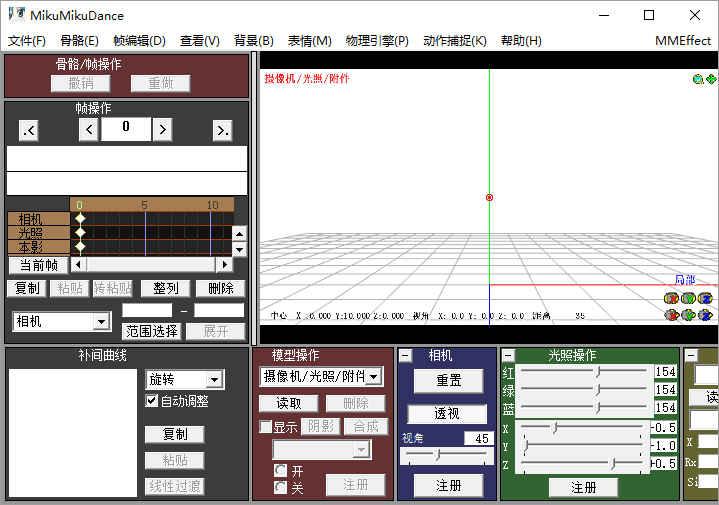Click the 光照 keyframe diamond at frame 0
This screenshot has height=505, width=719.
[80, 233]
